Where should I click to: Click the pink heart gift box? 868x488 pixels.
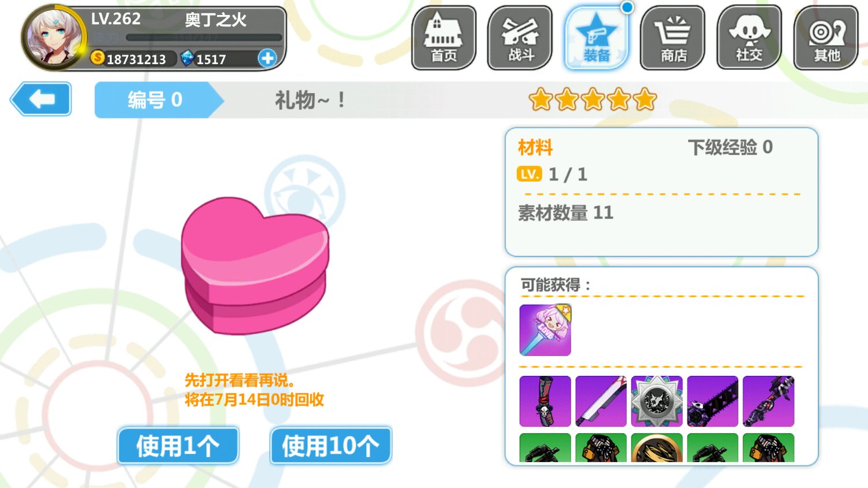tap(255, 266)
